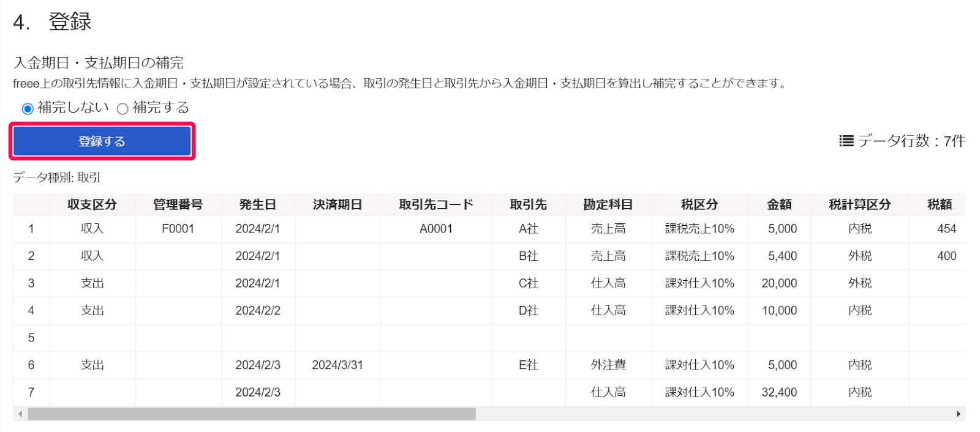Click the 決済期日 column header
The height and width of the screenshot is (432, 980).
(337, 205)
